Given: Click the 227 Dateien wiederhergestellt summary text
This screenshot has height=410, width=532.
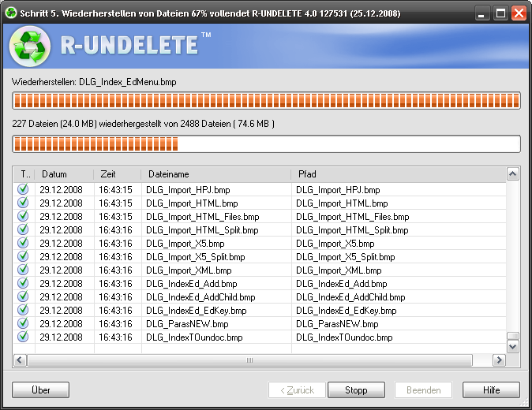Looking at the screenshot, I should (143, 124).
